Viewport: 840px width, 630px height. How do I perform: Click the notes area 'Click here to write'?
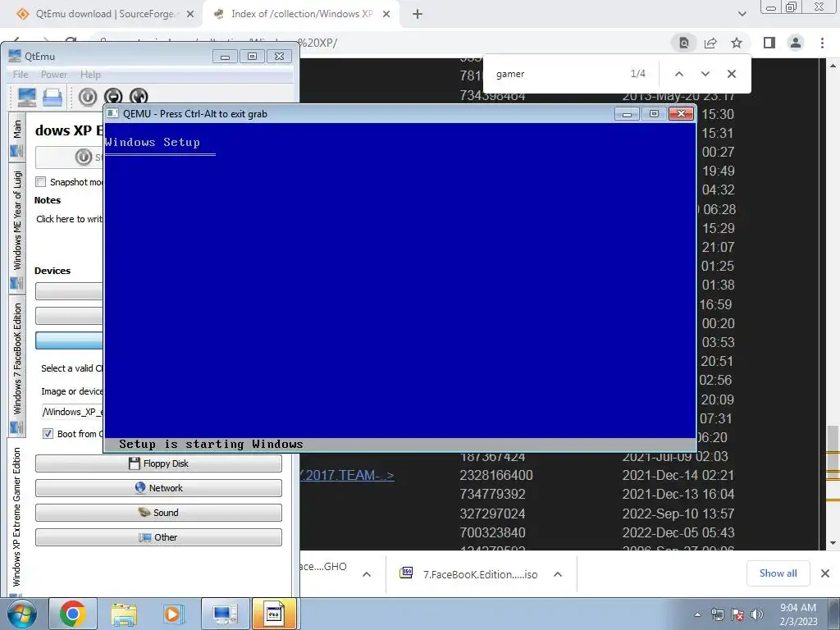click(x=69, y=218)
